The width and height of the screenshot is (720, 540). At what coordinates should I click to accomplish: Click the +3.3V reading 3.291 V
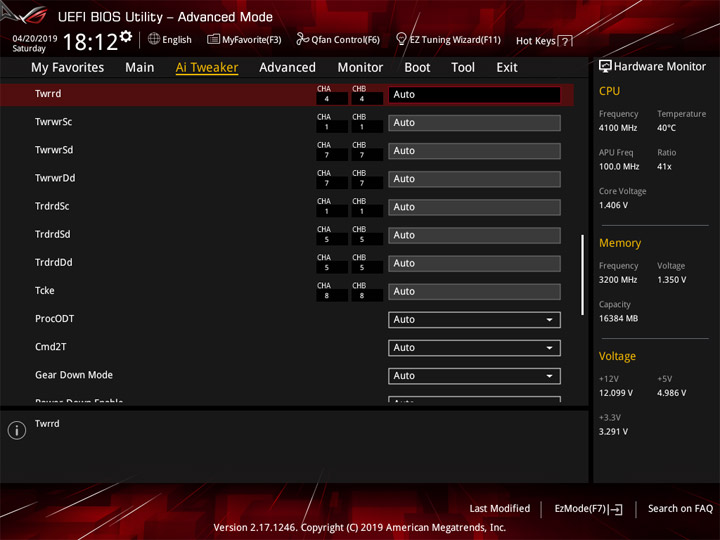click(613, 432)
